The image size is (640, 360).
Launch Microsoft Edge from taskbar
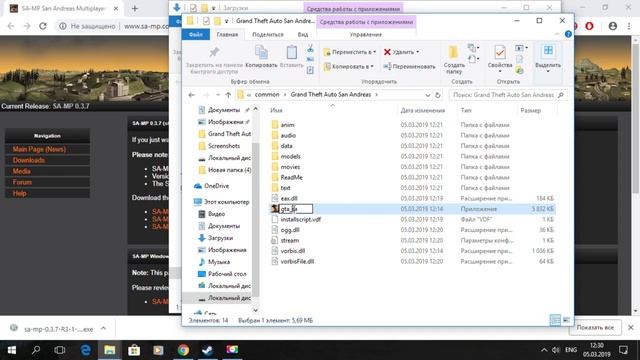85,350
